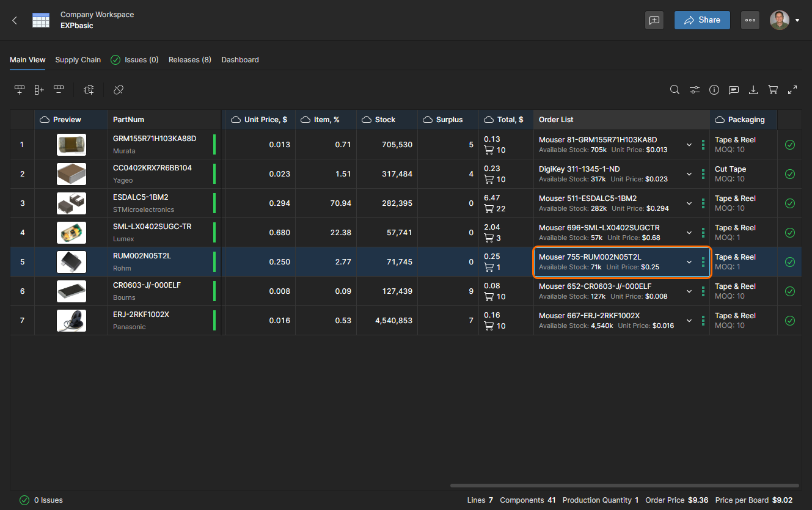Expand supplier dropdown for Mouser 755-RUM002N05T2L
This screenshot has width=812, height=510.
(x=689, y=262)
